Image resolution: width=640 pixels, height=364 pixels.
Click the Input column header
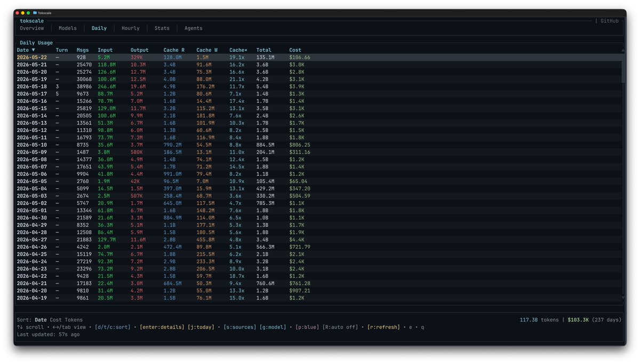coord(106,50)
